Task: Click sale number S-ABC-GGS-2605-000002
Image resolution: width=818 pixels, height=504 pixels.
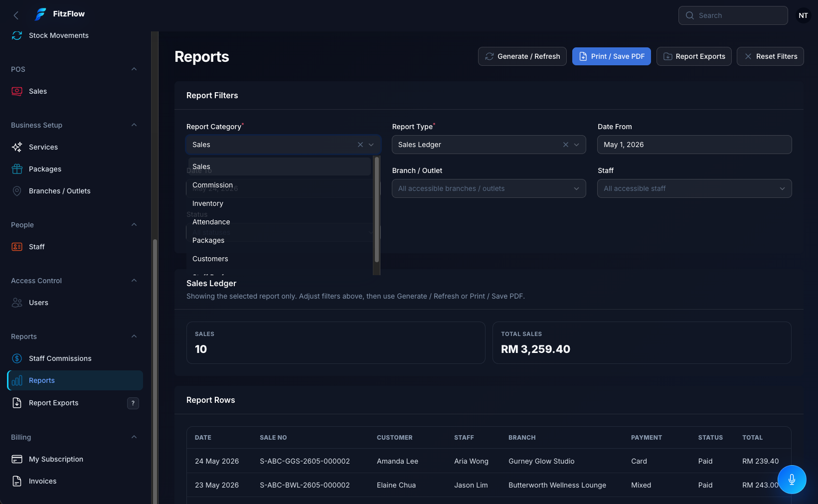Action: tap(305, 461)
